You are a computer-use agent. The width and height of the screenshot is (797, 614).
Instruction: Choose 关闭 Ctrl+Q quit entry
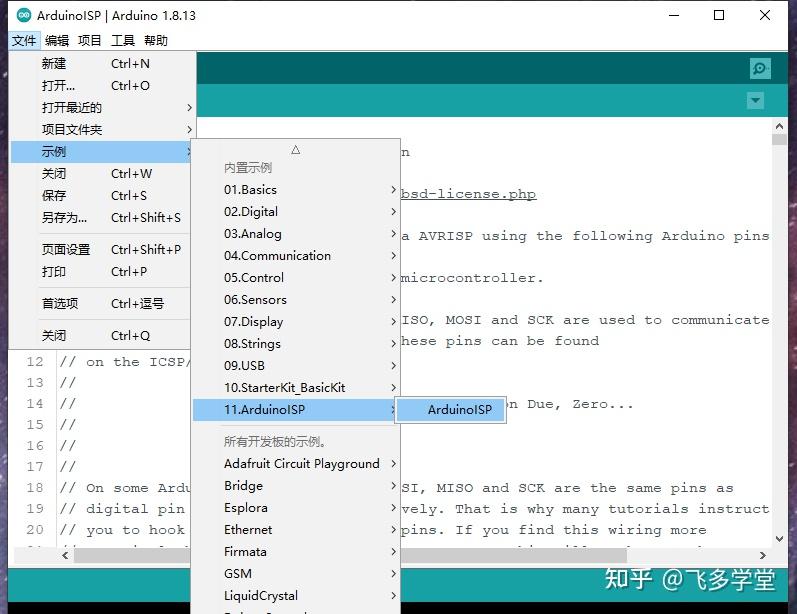pos(101,335)
